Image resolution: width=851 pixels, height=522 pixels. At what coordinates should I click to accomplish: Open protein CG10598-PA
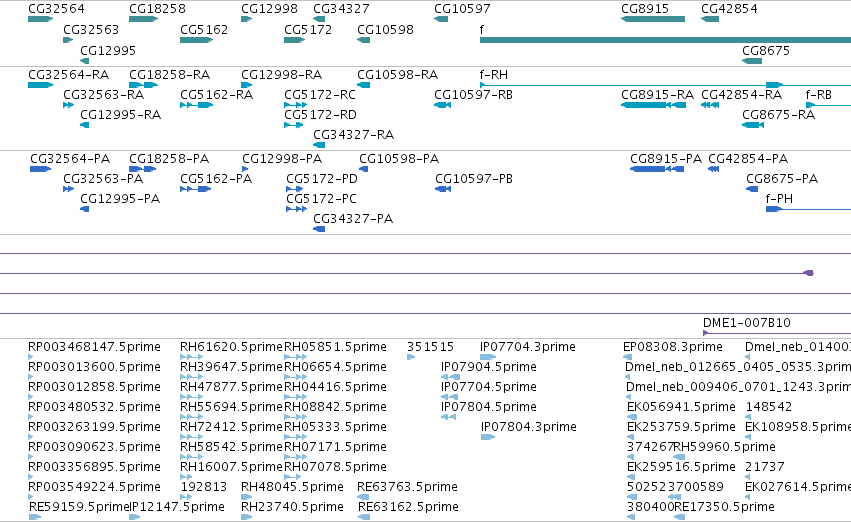(x=399, y=159)
